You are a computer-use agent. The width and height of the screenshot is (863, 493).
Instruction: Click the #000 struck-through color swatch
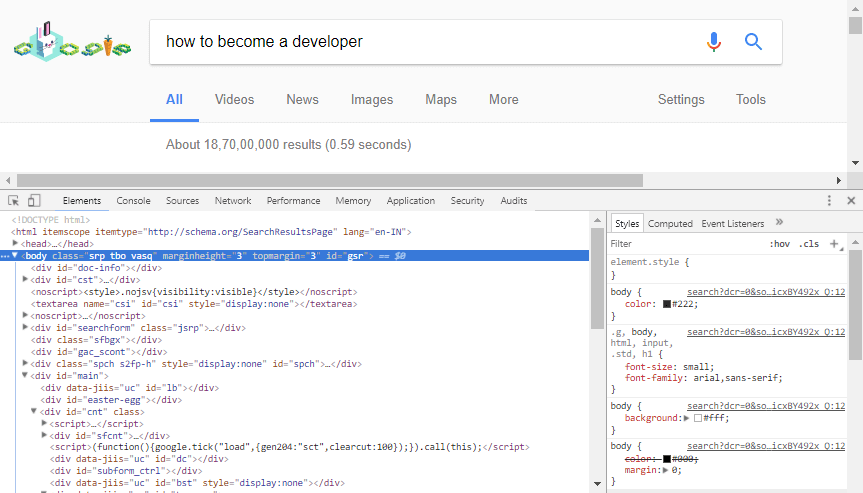pyautogui.click(x=667, y=459)
